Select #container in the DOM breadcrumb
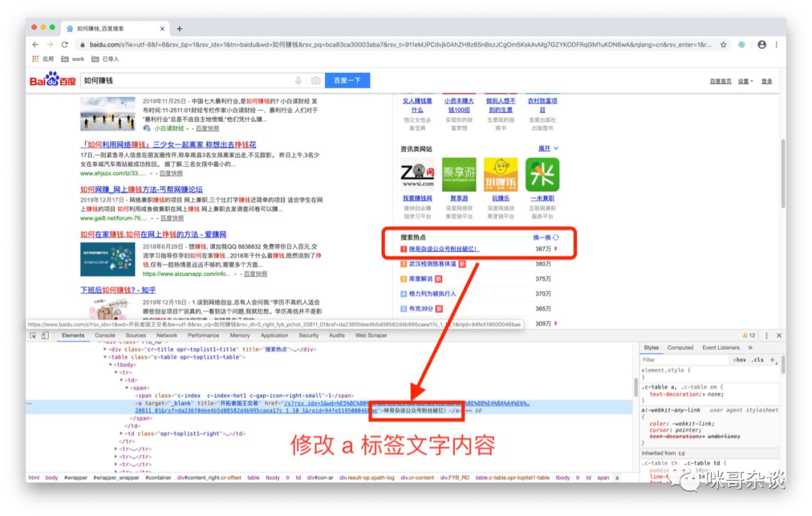Image resolution: width=812 pixels, height=516 pixels. (158, 478)
